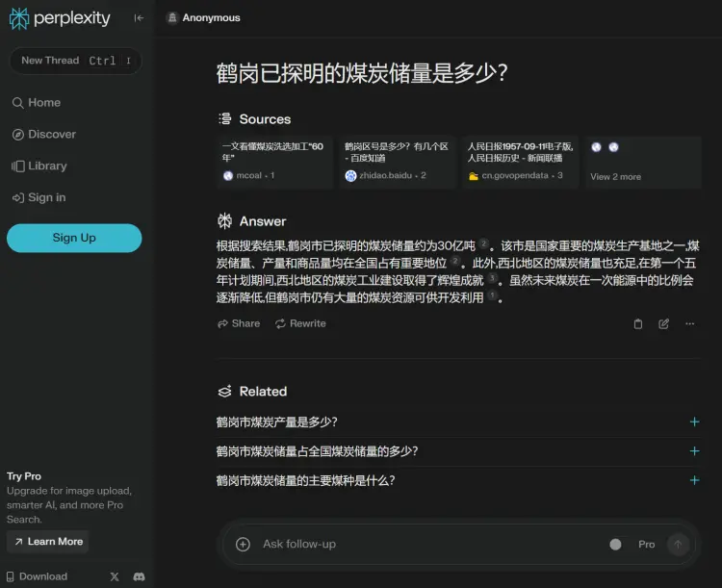This screenshot has height=588, width=722.
Task: Open the Discord icon
Action: (x=139, y=576)
